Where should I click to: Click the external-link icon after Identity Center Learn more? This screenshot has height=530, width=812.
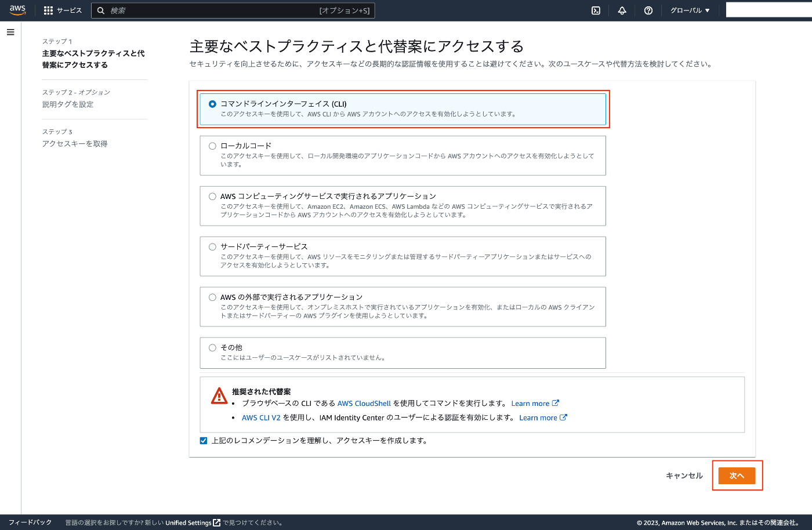563,417
